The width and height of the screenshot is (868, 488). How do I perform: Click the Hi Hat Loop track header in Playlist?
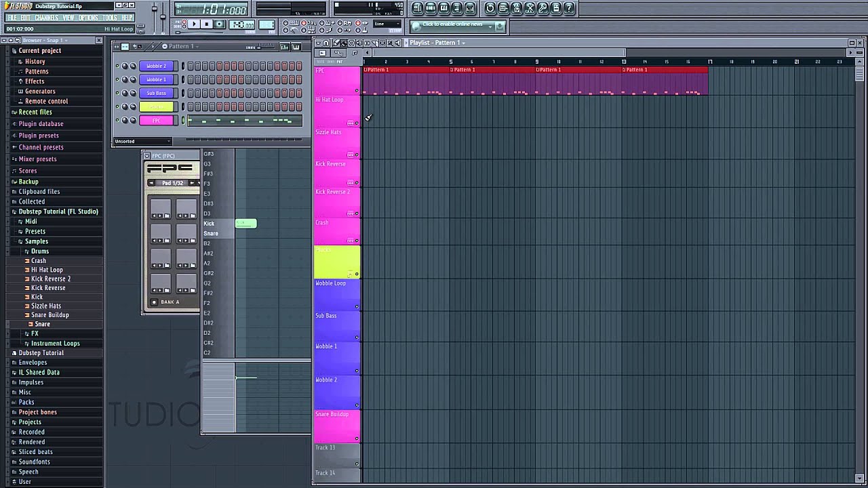coord(337,111)
